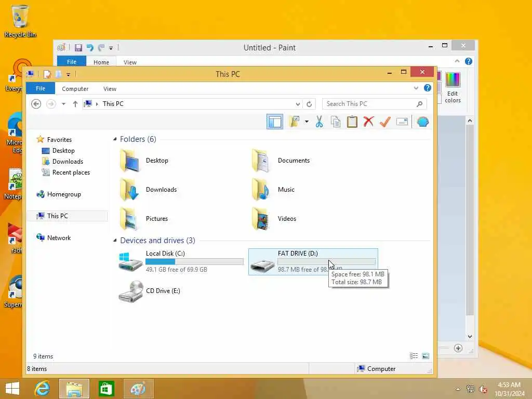
Task: Open the Store app on taskbar
Action: pos(106,389)
